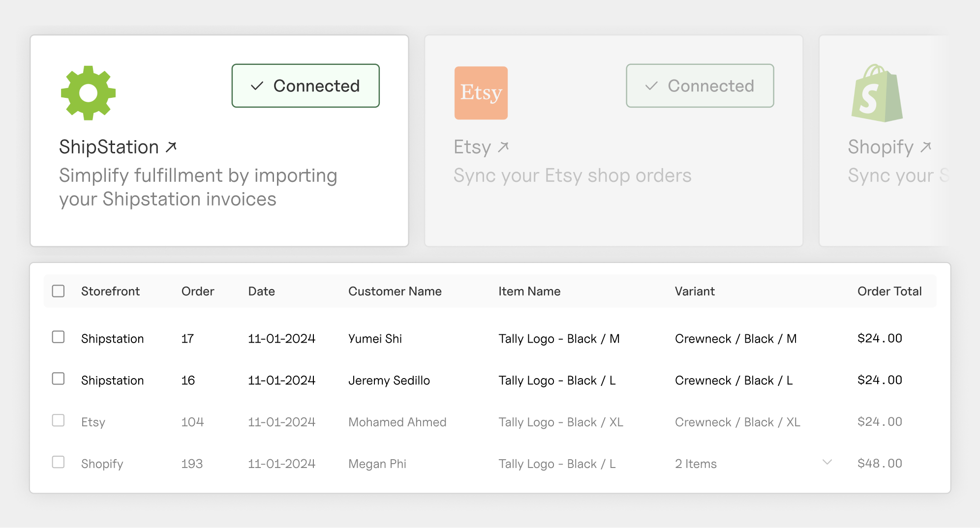Click customer name Yumei Shi
Image resolution: width=980 pixels, height=528 pixels.
coord(375,339)
